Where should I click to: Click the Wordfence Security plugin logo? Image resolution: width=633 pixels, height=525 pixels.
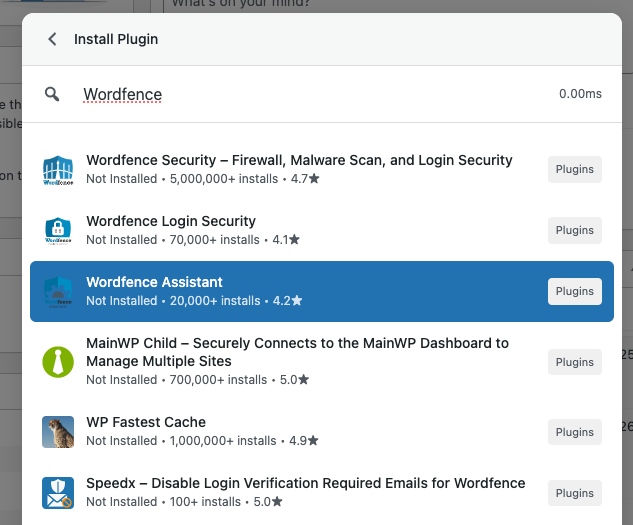58,170
